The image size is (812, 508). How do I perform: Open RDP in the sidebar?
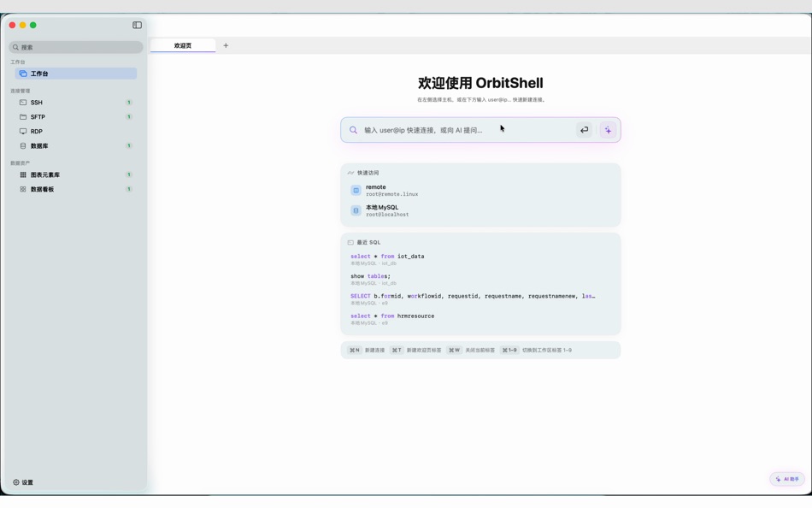coord(75,132)
